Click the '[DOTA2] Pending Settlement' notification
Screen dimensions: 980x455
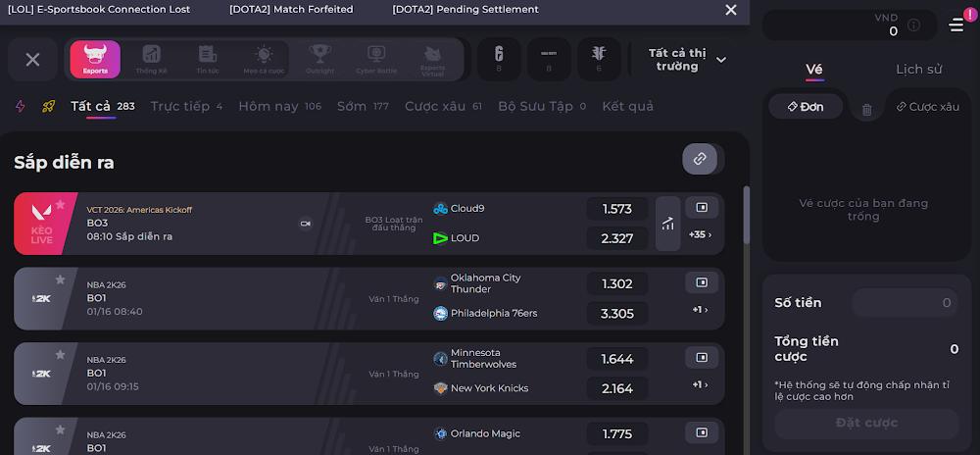pos(465,10)
